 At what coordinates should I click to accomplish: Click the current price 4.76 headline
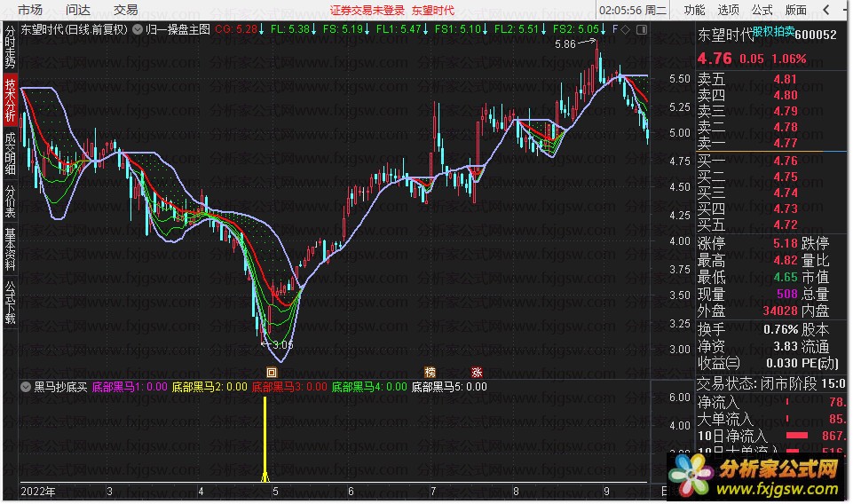tap(715, 59)
